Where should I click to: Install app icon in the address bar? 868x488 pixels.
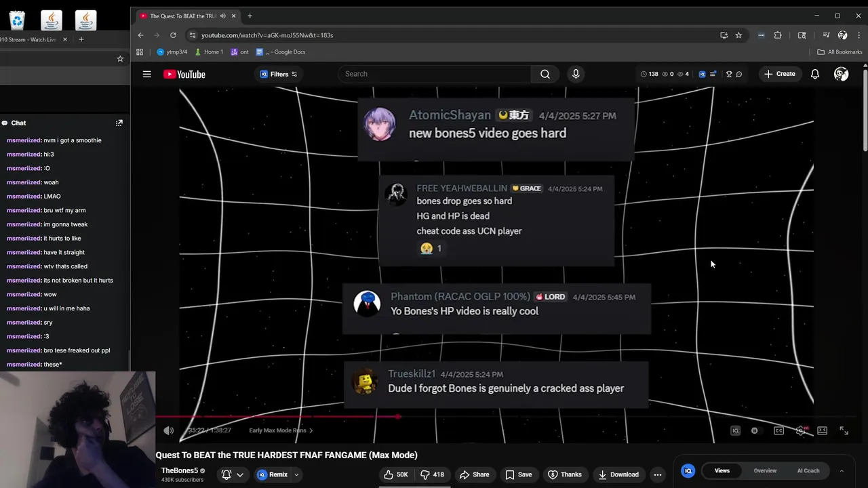724,35
